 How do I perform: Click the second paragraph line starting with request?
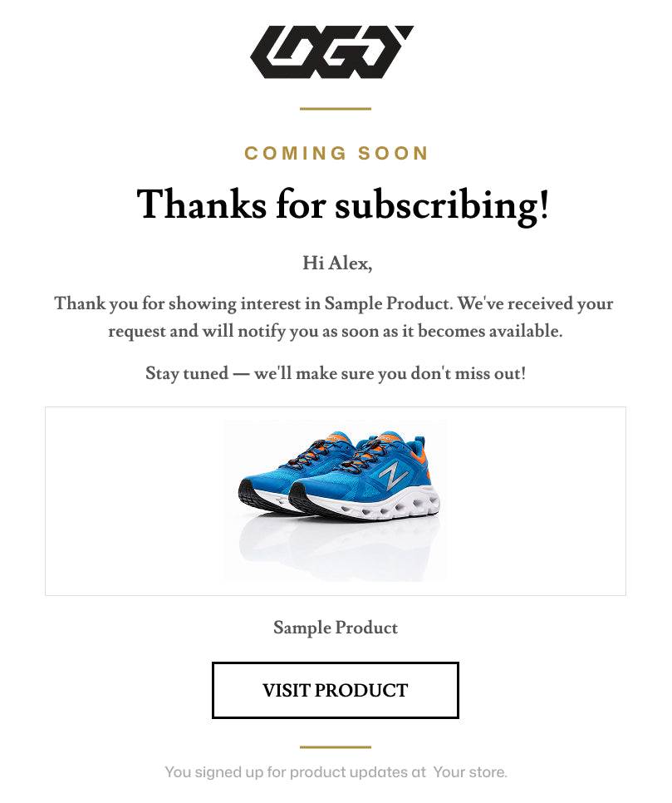pyautogui.click(x=336, y=332)
